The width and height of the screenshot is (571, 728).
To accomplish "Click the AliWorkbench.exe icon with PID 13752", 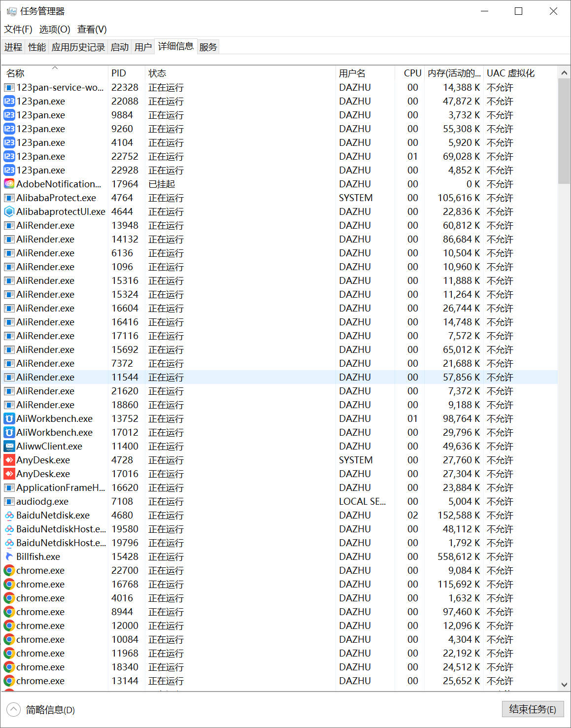I will (x=9, y=418).
